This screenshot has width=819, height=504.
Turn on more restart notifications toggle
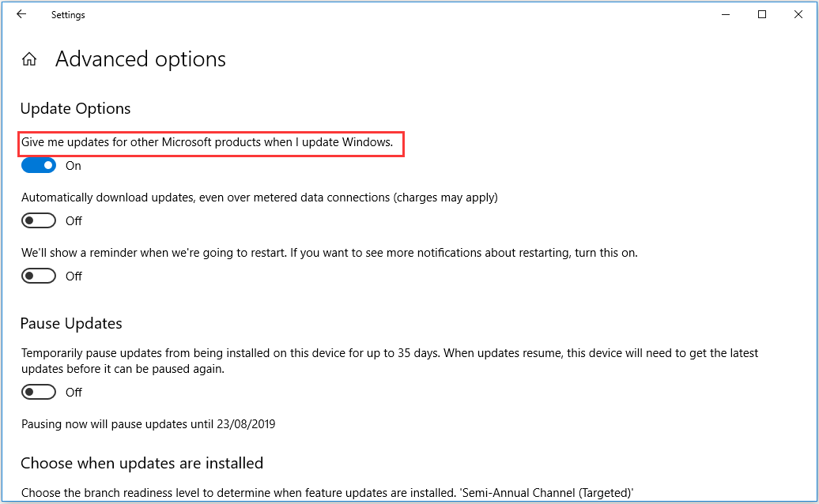pyautogui.click(x=39, y=276)
